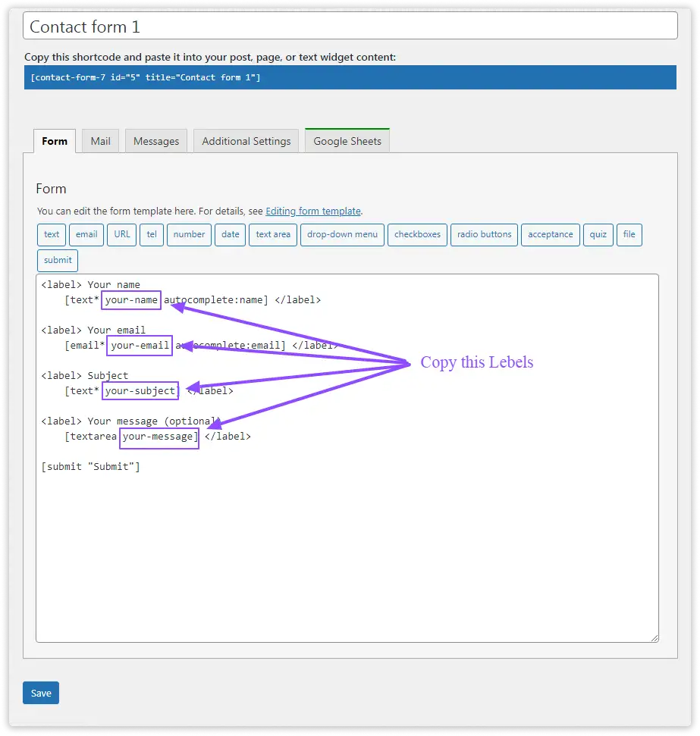This screenshot has width=700, height=736.
Task: Insert a radio buttons tag
Action: [x=485, y=235]
